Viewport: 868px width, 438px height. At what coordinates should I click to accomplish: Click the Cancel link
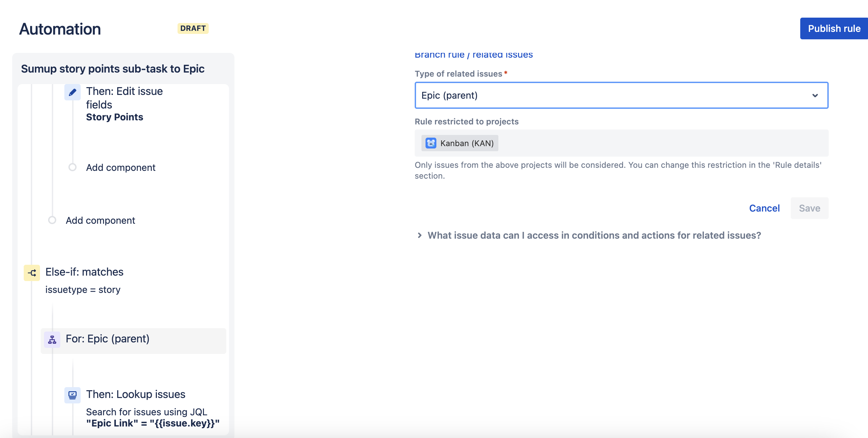764,208
